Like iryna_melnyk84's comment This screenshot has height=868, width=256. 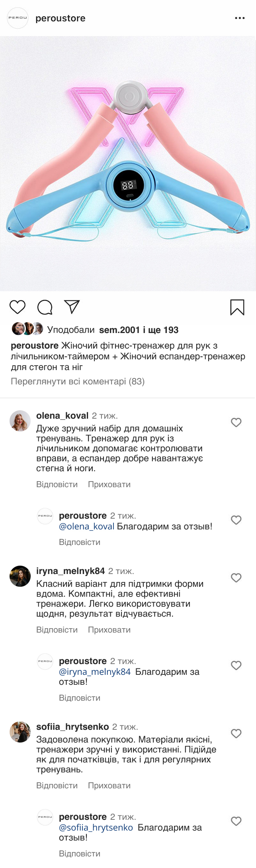[x=236, y=578]
